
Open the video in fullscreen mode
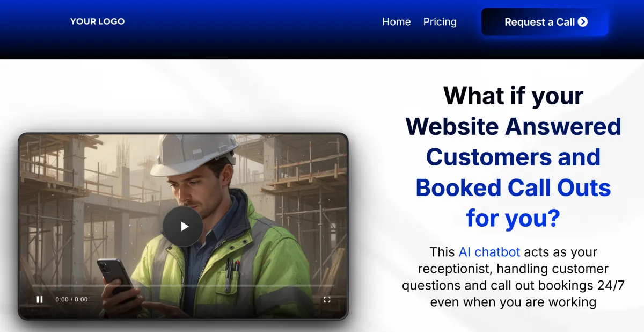(327, 299)
